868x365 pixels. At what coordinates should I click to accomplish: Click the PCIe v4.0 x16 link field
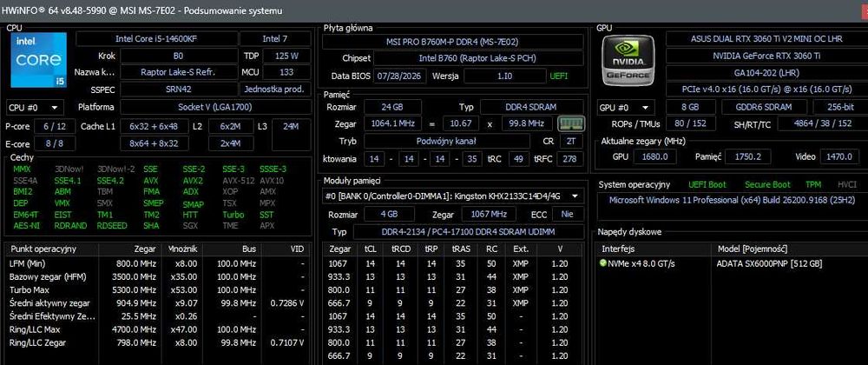point(766,90)
